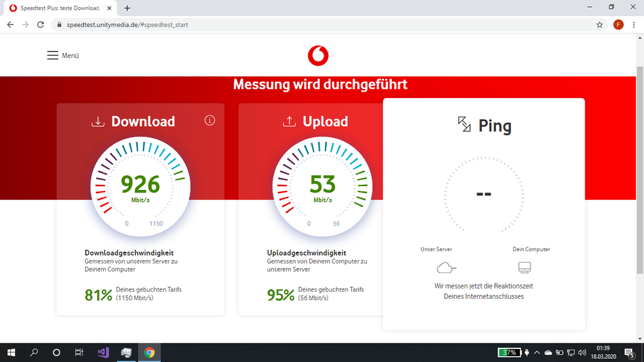The height and width of the screenshot is (362, 644).
Task: Click the Menü label
Action: tap(70, 55)
